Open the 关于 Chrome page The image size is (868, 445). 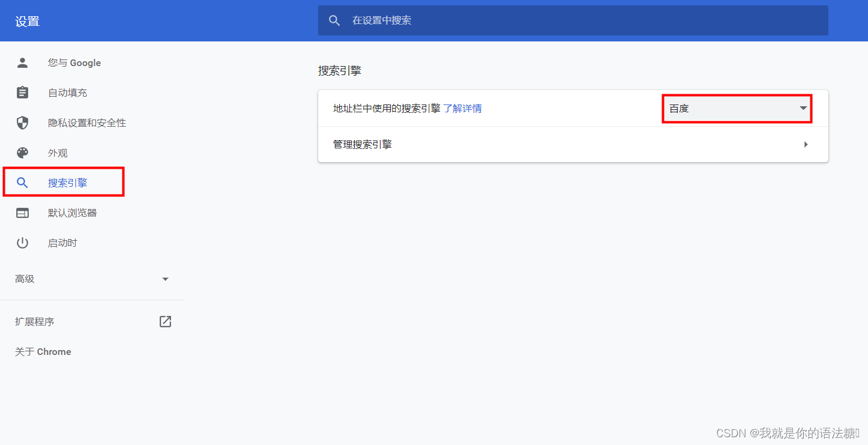pyautogui.click(x=43, y=351)
